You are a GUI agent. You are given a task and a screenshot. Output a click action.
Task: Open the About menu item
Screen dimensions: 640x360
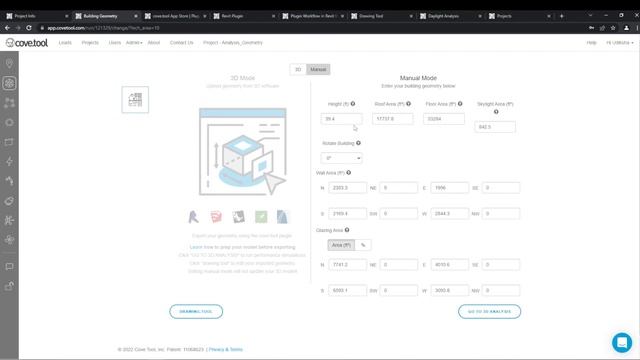tap(154, 42)
